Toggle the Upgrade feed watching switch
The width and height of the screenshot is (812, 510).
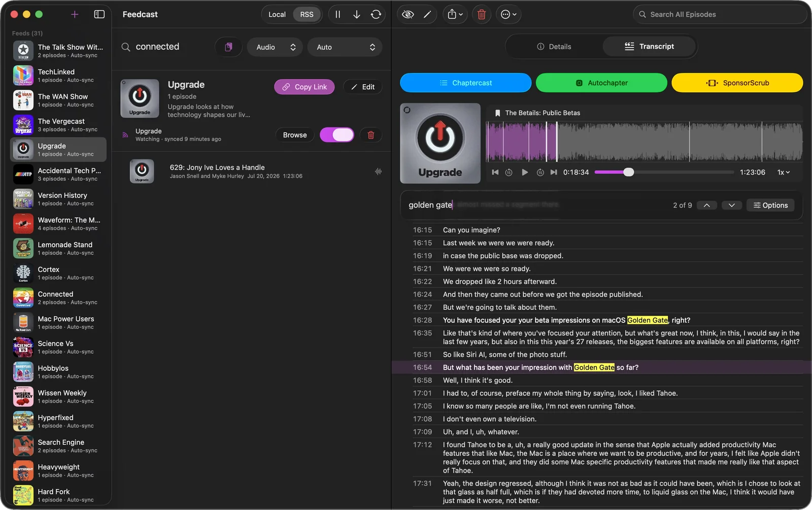pos(336,135)
